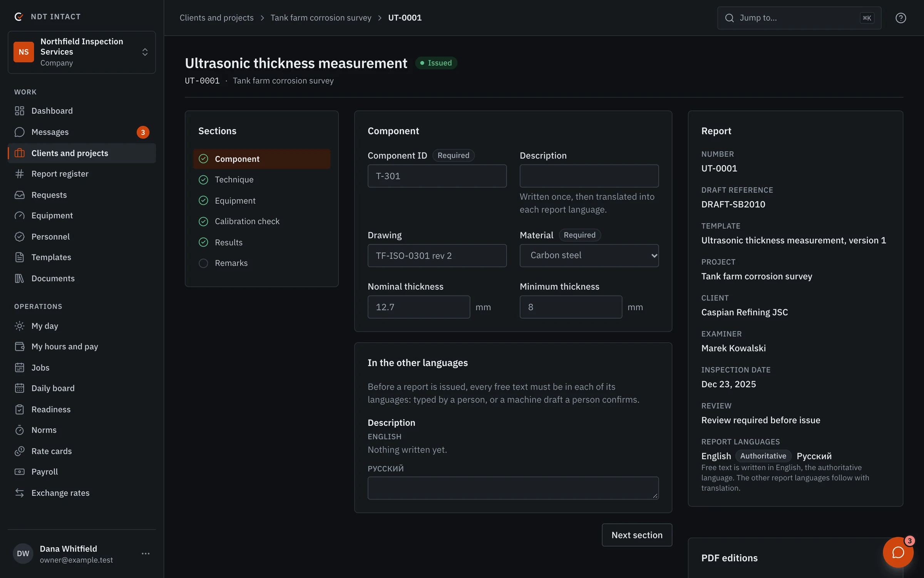The image size is (924, 578).
Task: Open the Dashboard icon in sidebar
Action: 19,111
